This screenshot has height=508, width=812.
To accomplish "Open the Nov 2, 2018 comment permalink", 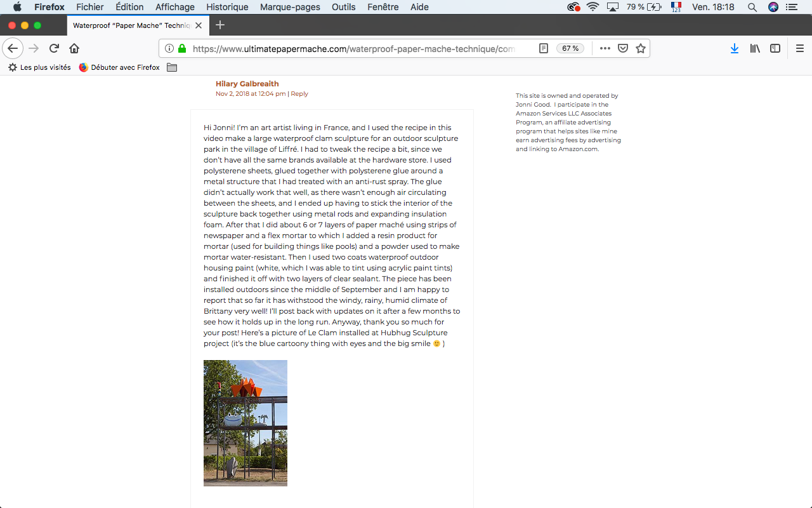I will (251, 94).
